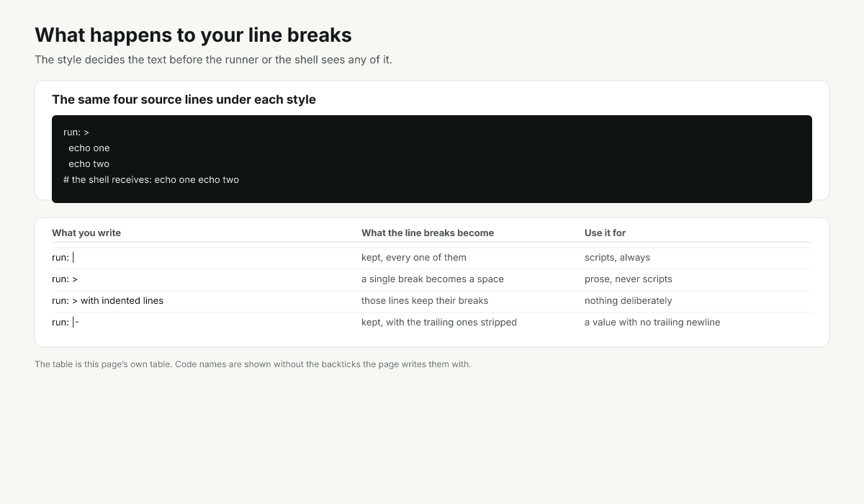The height and width of the screenshot is (504, 864).
Task: Click the cell "kept, every one of them"
Action: (414, 258)
